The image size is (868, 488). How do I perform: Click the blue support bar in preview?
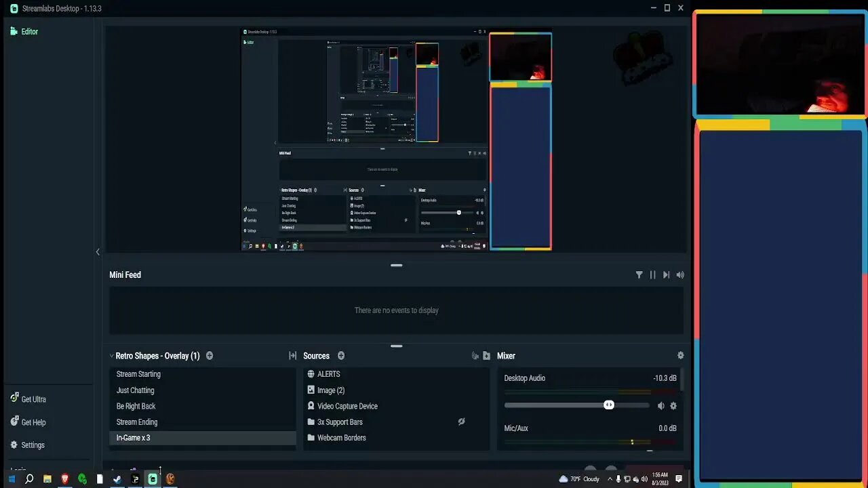[x=520, y=167]
